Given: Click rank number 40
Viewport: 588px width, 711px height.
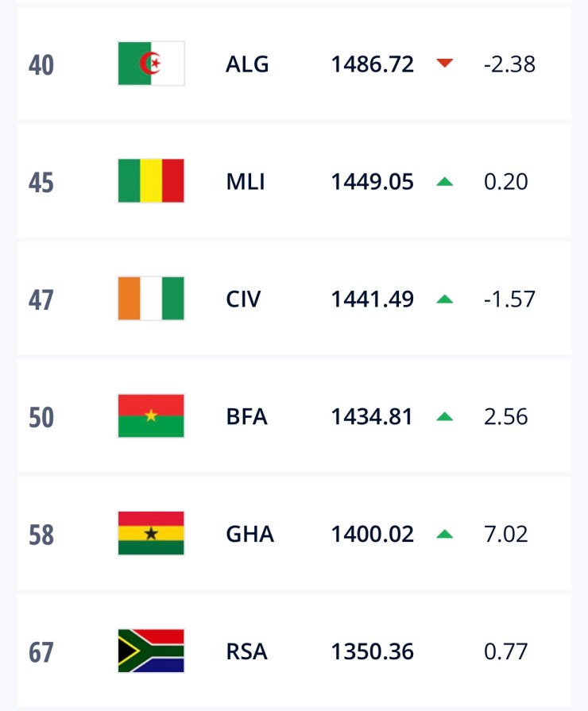Looking at the screenshot, I should (41, 64).
